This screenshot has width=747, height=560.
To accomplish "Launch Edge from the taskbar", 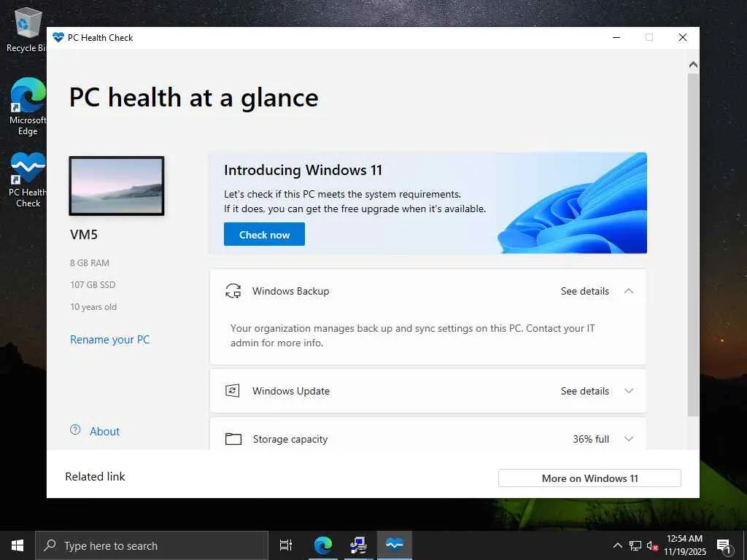I will pyautogui.click(x=322, y=545).
